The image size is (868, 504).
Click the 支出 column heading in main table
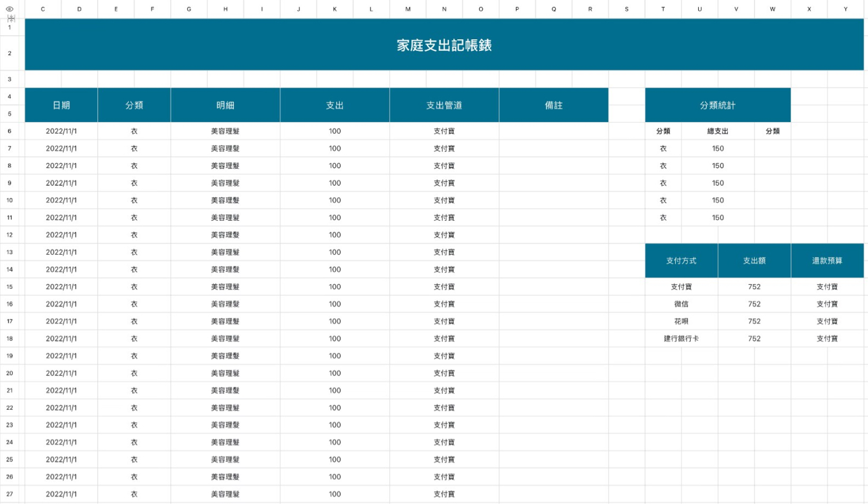pyautogui.click(x=334, y=105)
